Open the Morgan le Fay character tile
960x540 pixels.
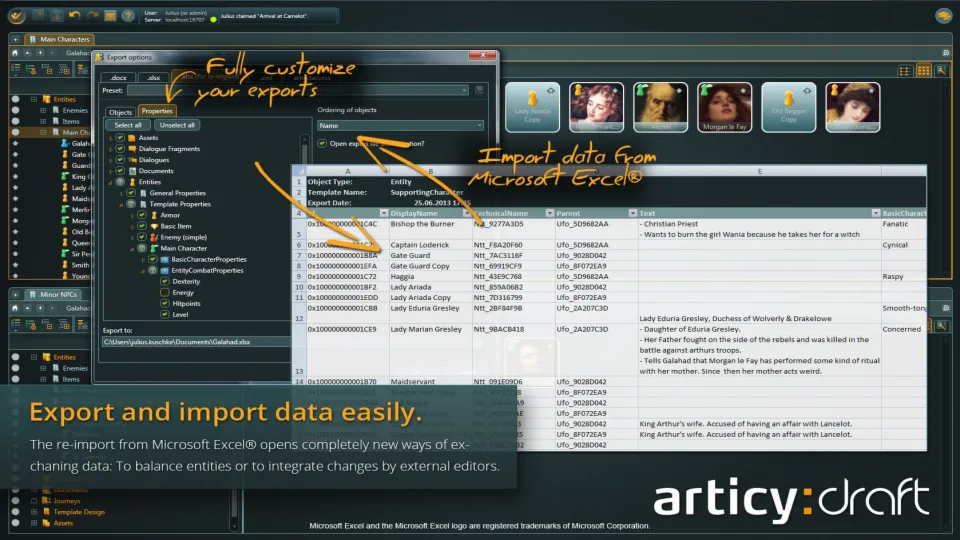pyautogui.click(x=724, y=107)
